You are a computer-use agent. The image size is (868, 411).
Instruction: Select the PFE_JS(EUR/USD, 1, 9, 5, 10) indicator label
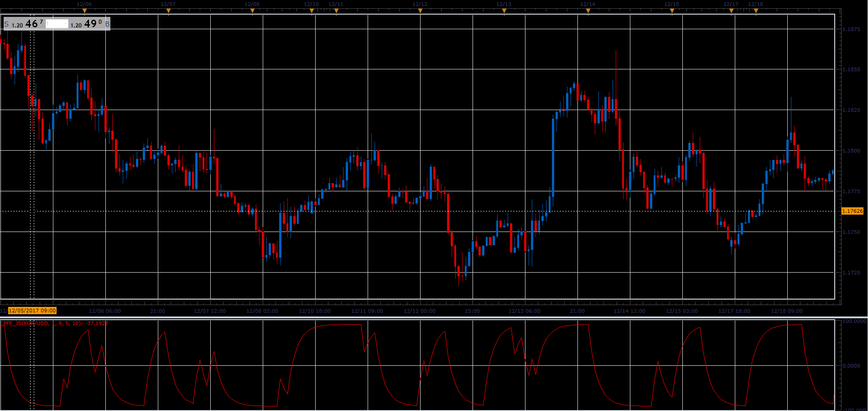click(55, 323)
